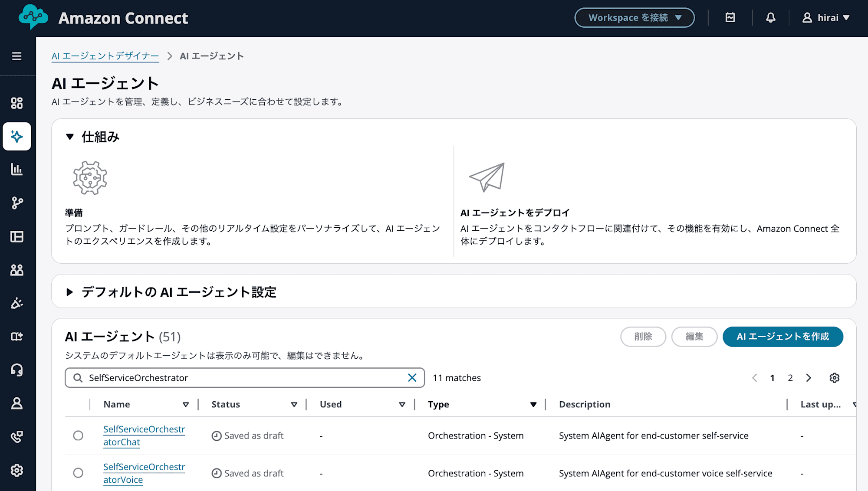Select the AI agent sparkle icon in sidebar
The height and width of the screenshot is (491, 868).
(x=16, y=136)
